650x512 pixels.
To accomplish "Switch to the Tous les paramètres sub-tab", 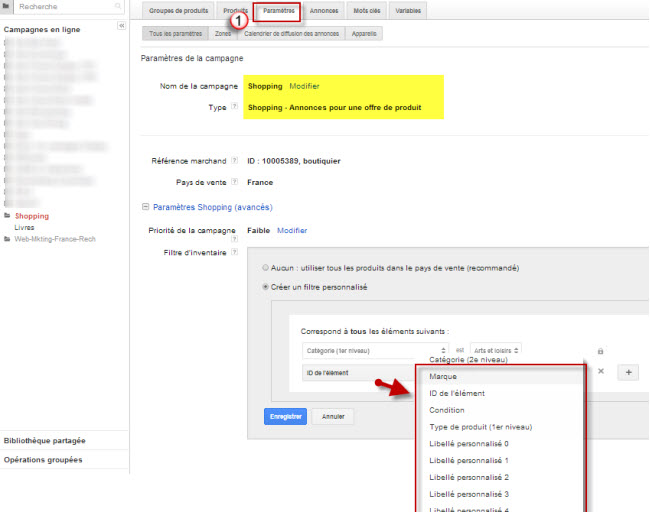I will [175, 34].
